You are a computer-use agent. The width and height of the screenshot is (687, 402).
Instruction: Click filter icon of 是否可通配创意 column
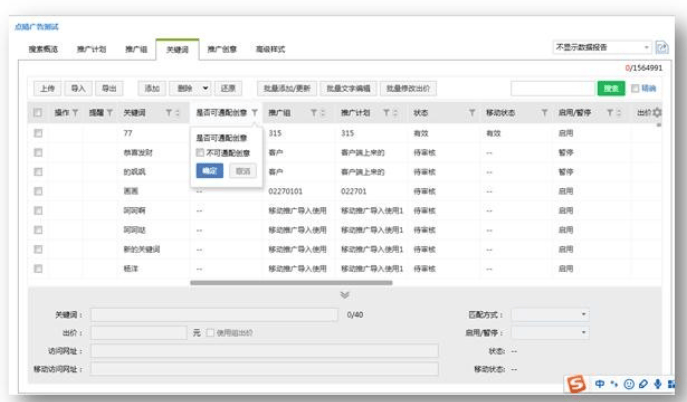255,113
